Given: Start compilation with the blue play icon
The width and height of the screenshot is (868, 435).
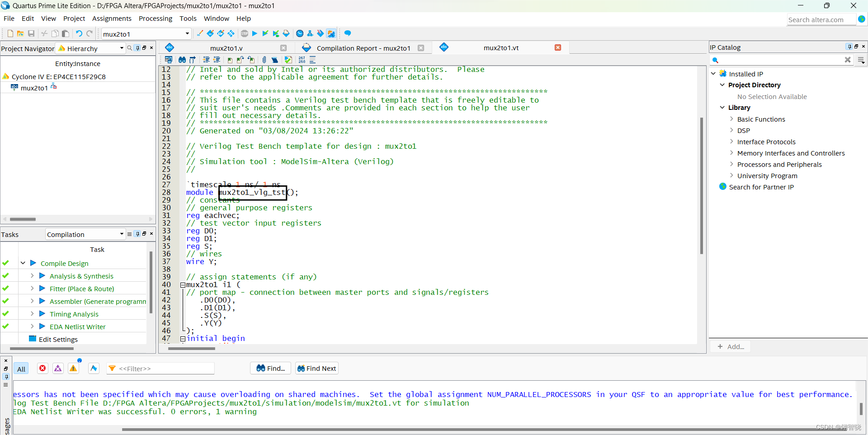Looking at the screenshot, I should [255, 33].
